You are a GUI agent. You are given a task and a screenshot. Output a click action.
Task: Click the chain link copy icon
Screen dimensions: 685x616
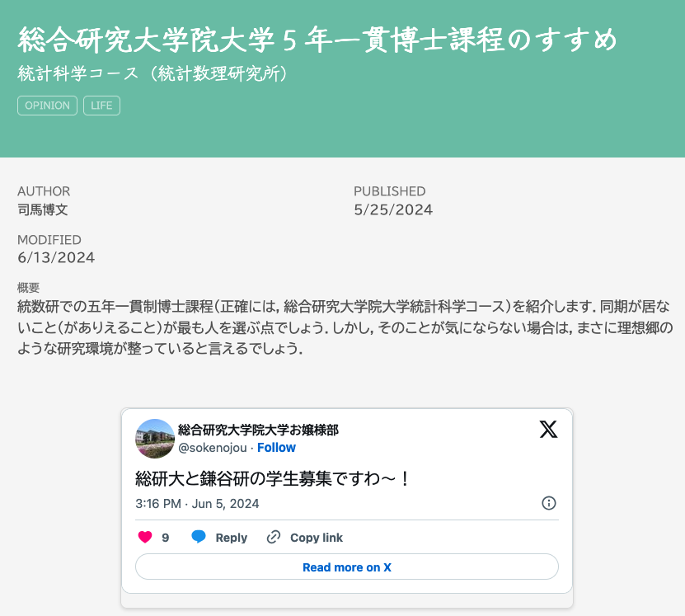[x=274, y=537]
